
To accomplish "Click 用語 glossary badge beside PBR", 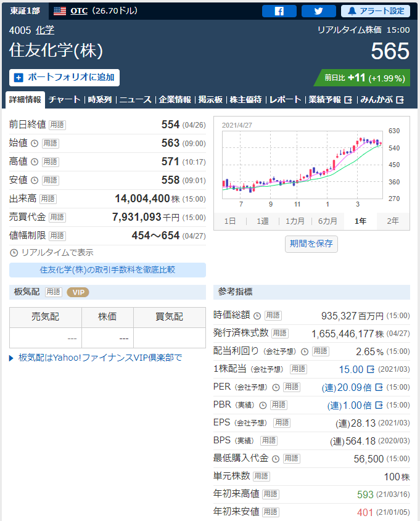I will 279,405.
